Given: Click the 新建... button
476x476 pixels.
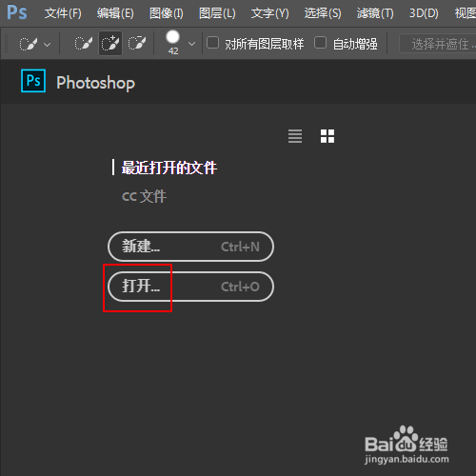Looking at the screenshot, I should tap(190, 247).
